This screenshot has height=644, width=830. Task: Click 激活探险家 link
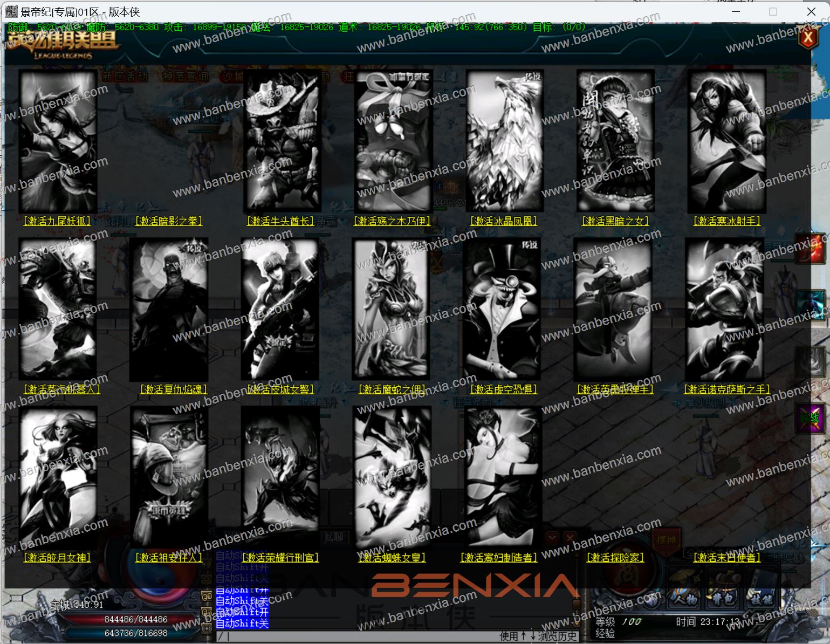tap(615, 558)
